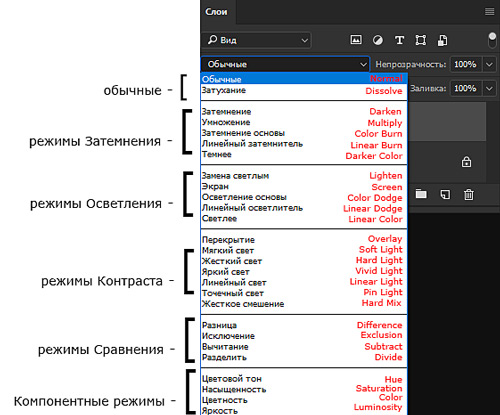
Task: Click the type layer filter icon
Action: pyautogui.click(x=399, y=40)
